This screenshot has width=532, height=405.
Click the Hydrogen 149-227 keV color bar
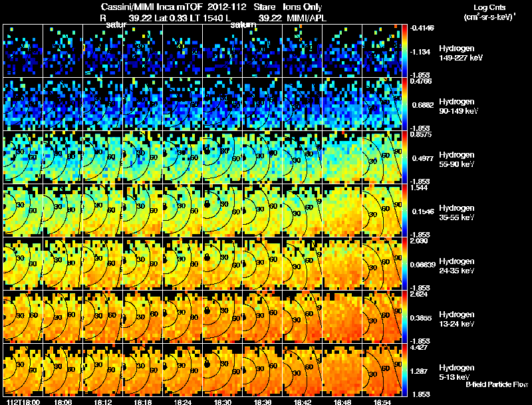(404, 51)
